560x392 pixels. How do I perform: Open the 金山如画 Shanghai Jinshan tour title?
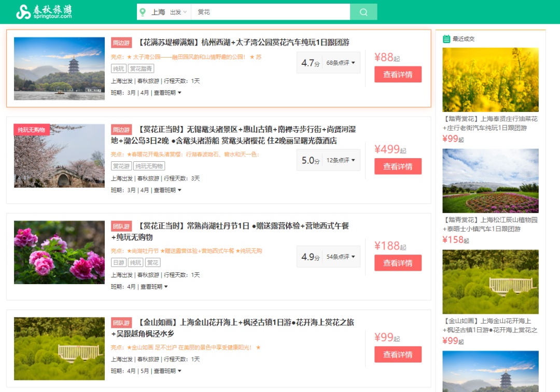(246, 323)
